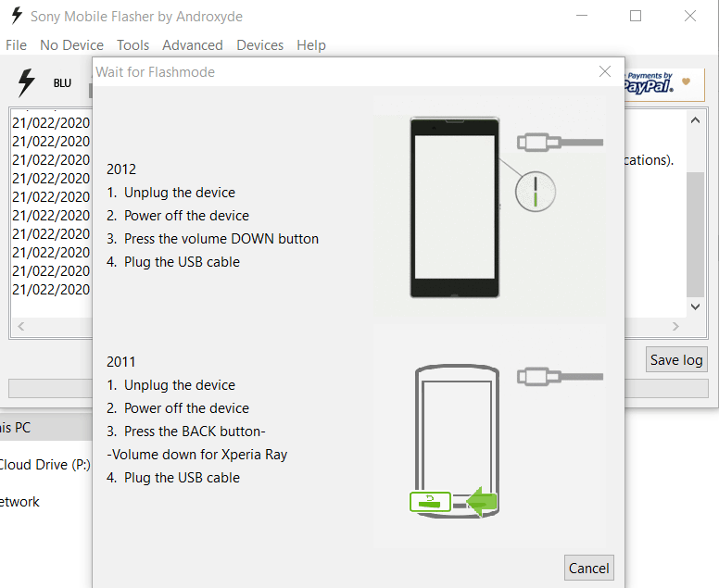Close the Wait for Flashmode dialog
Viewport: 719px width, 588px height.
[605, 71]
